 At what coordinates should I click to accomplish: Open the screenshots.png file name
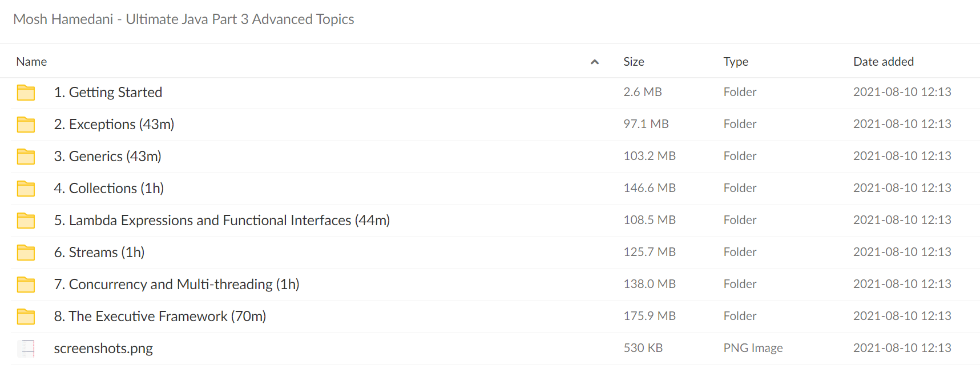pyautogui.click(x=103, y=348)
